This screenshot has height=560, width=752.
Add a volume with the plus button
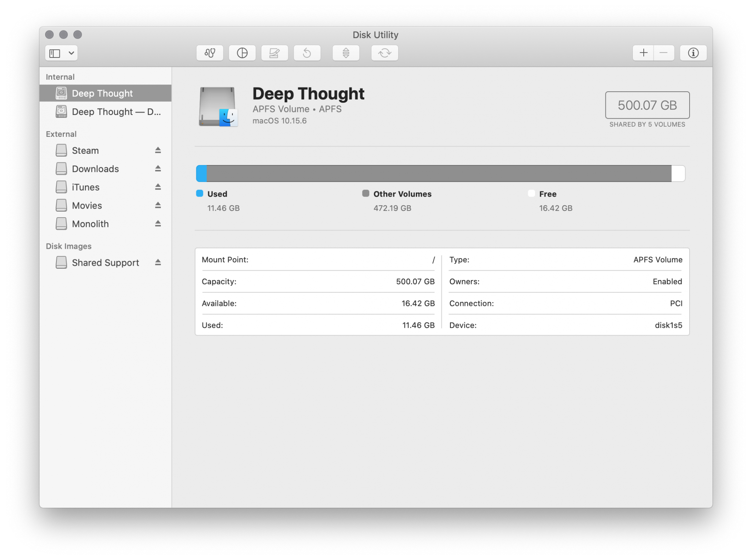click(x=643, y=53)
